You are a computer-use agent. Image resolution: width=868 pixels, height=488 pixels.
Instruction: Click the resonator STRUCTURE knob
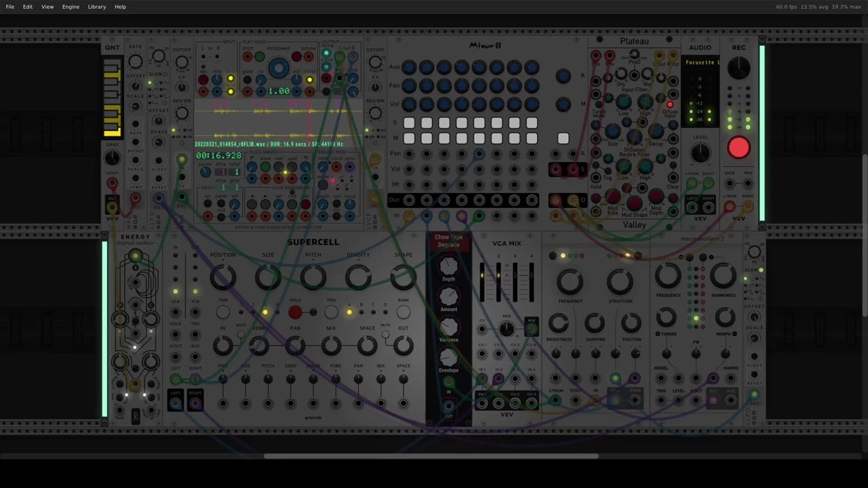click(x=620, y=282)
